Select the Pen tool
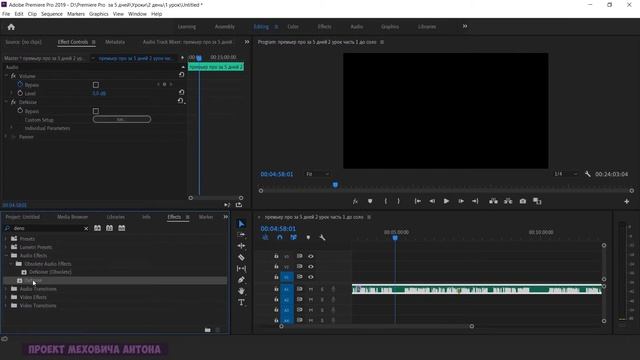The width and height of the screenshot is (640, 360). pos(241,280)
